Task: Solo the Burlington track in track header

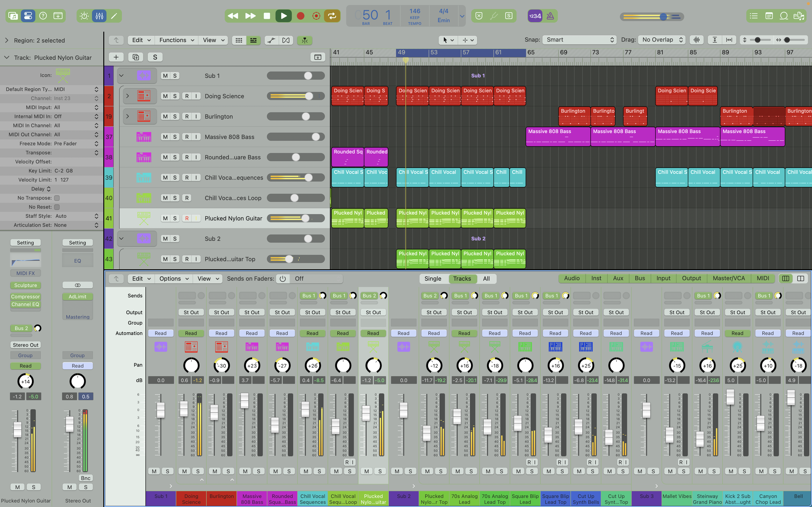Action: coord(175,116)
